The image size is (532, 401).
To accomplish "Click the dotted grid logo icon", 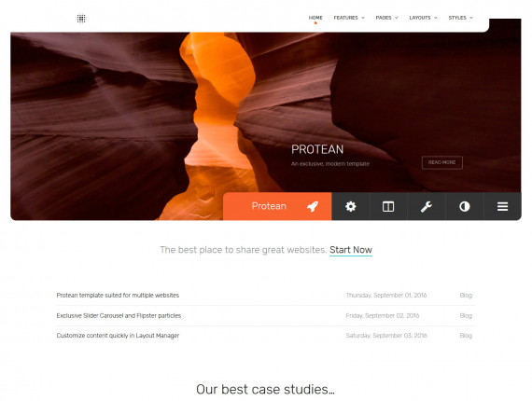I will pos(81,19).
